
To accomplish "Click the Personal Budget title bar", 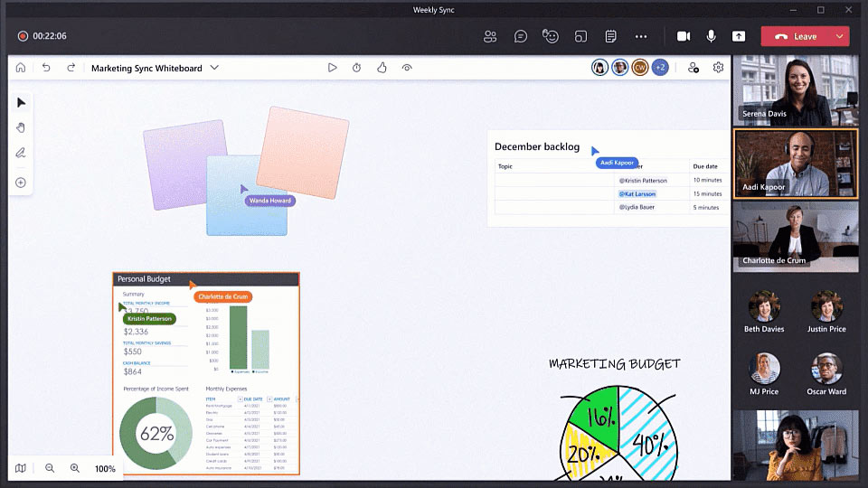I will point(206,279).
